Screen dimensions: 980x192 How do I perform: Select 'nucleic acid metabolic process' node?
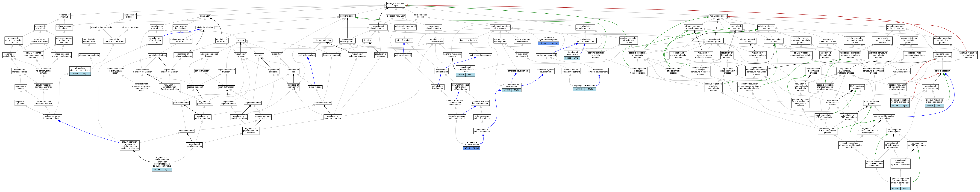pyautogui.click(x=901, y=71)
